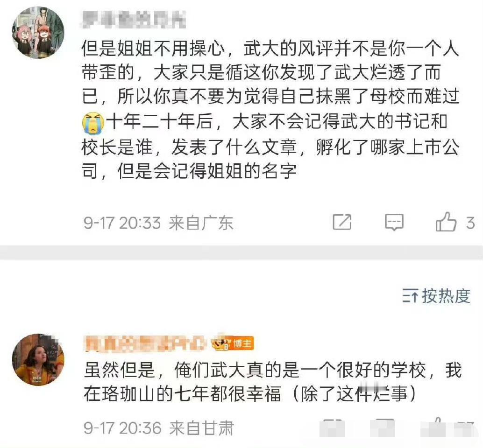Open the anime avatar of the first commenter

pyautogui.click(x=38, y=32)
